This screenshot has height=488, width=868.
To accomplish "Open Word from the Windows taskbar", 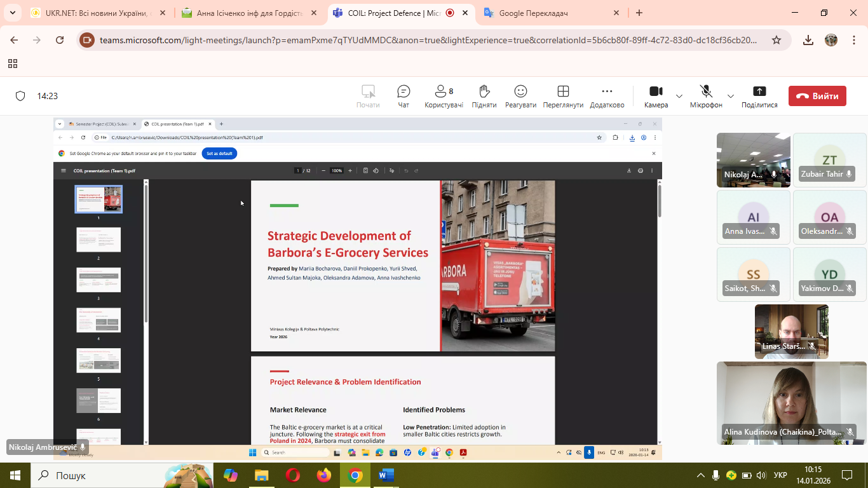I will coord(386,475).
